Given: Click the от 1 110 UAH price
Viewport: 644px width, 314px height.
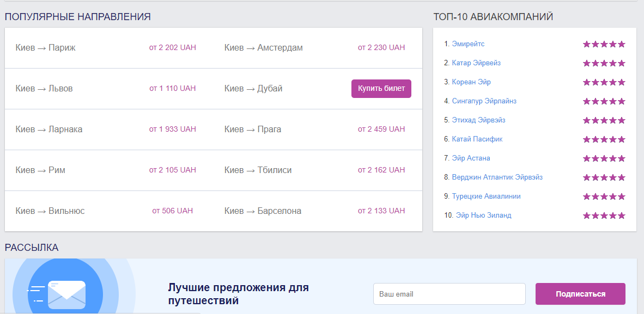Looking at the screenshot, I should (173, 88).
